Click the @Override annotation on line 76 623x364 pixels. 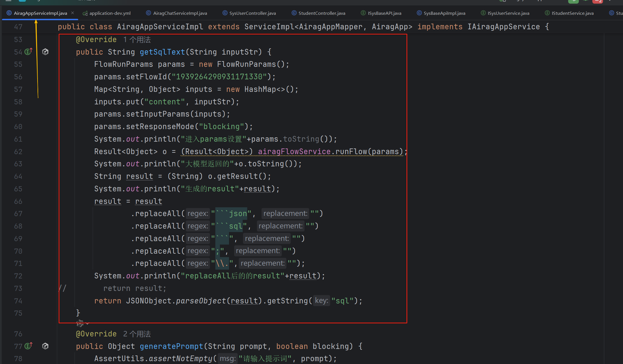[96, 334]
